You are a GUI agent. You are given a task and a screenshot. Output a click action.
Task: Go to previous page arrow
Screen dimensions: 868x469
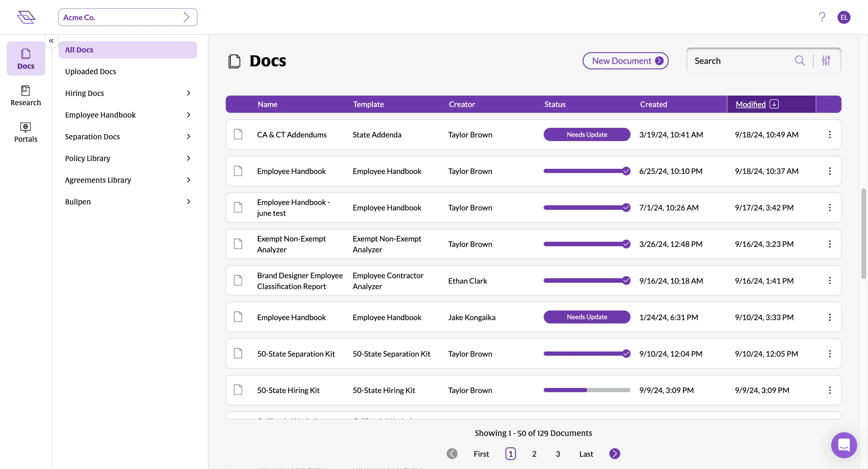pyautogui.click(x=452, y=454)
